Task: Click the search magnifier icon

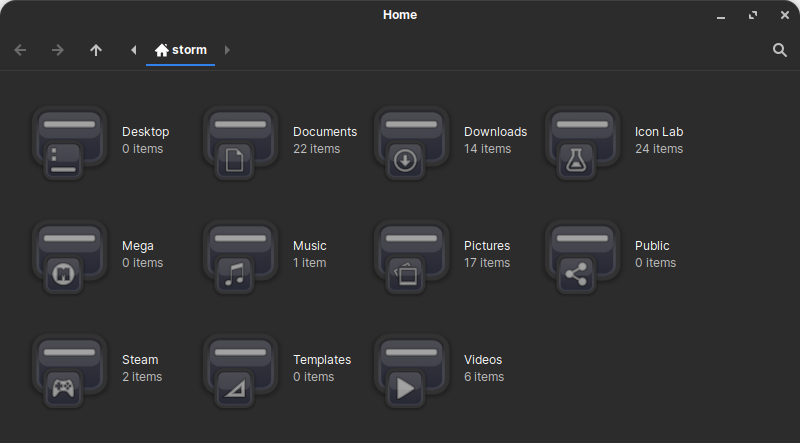Action: point(780,50)
